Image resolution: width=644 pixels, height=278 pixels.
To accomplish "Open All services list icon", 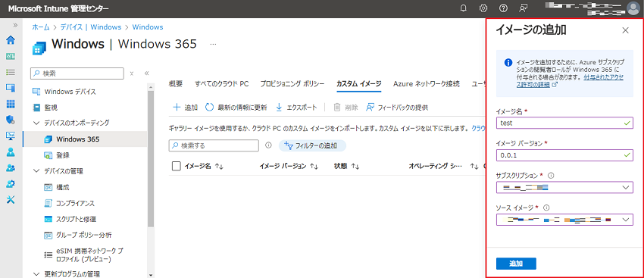I will coord(11,72).
